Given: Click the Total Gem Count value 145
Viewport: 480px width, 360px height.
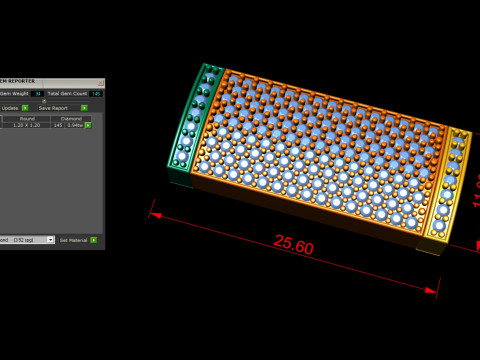Looking at the screenshot, I should 96,94.
